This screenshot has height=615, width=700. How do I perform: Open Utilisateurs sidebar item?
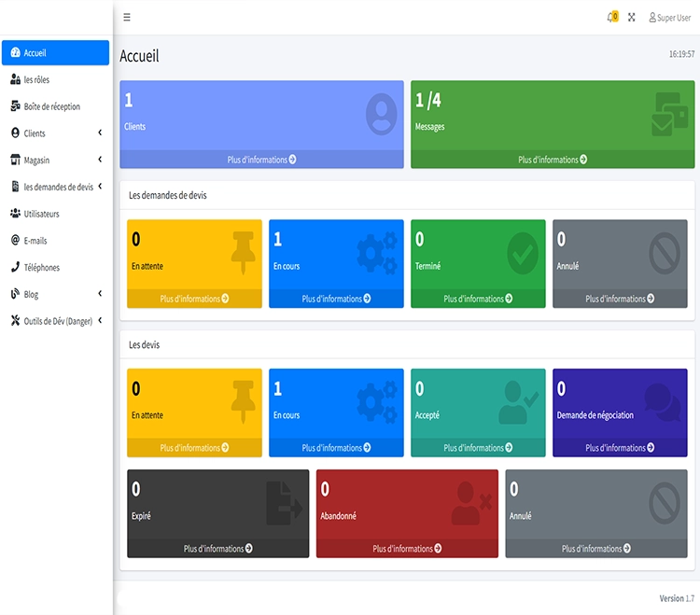point(55,214)
